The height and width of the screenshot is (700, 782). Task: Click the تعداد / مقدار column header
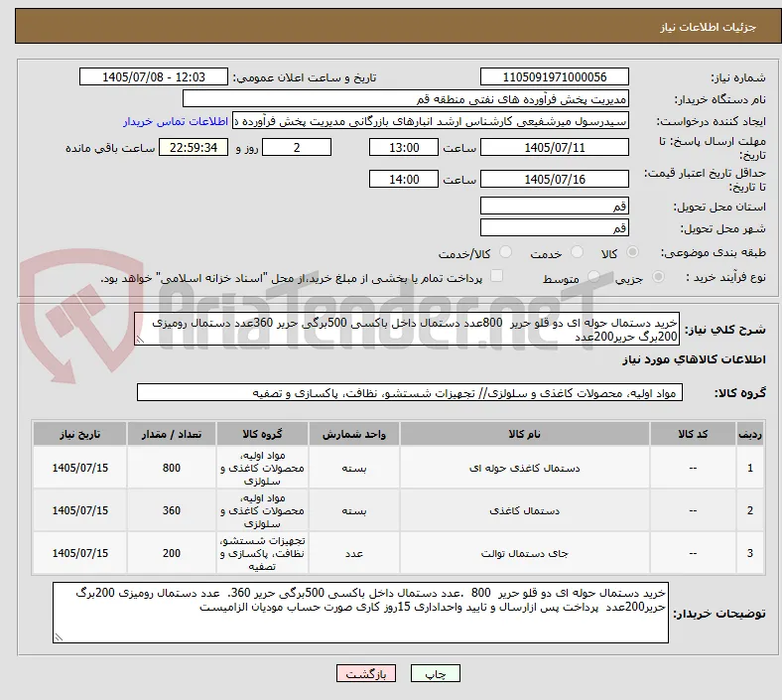172,434
